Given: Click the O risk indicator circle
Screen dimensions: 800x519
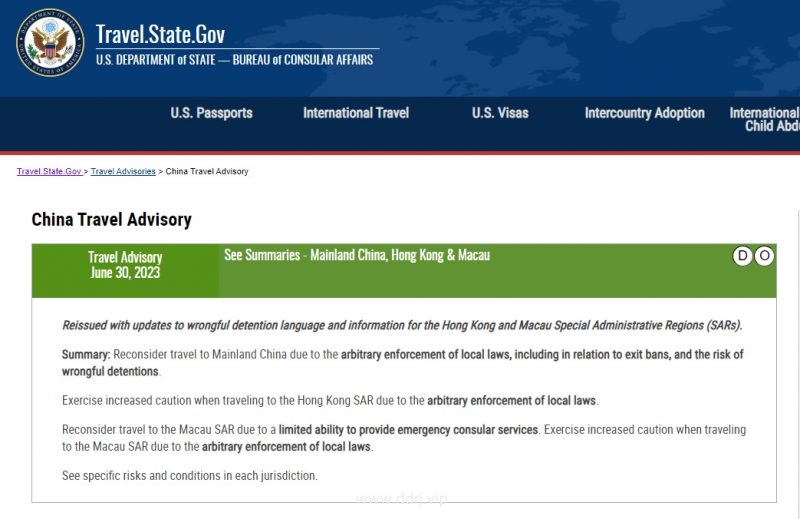Looking at the screenshot, I should click(764, 256).
